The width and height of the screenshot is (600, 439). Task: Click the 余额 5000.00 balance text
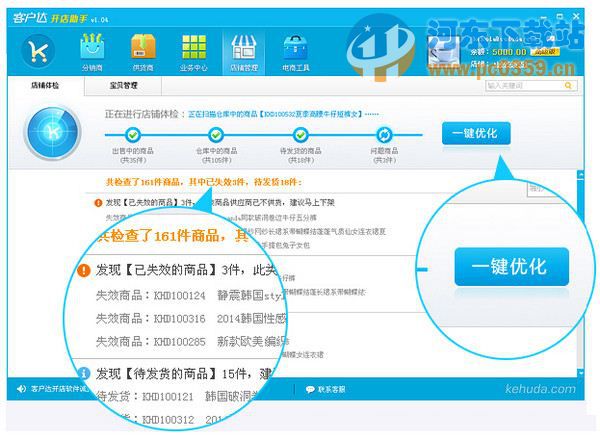pyautogui.click(x=499, y=52)
